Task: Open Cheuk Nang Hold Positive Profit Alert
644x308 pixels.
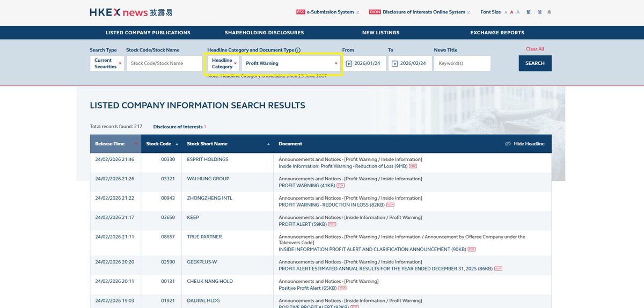Action: 308,288
